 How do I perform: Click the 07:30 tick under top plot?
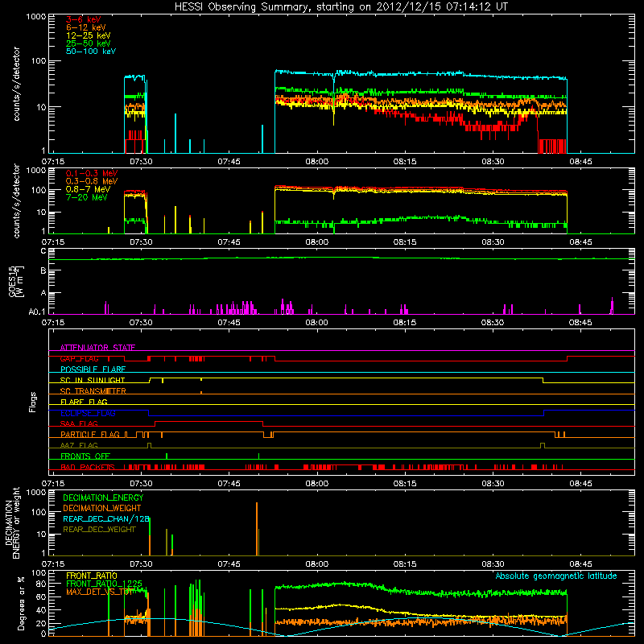tap(141, 162)
